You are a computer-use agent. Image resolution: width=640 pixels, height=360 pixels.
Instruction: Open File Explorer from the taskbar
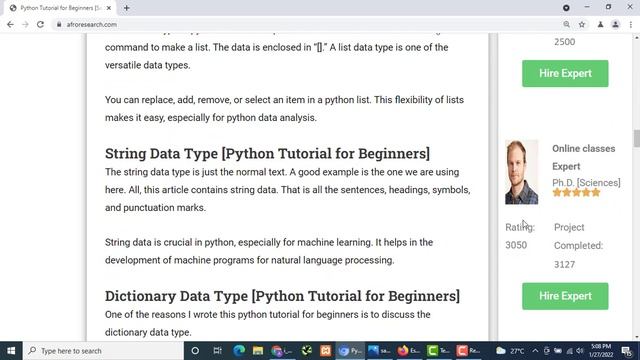tap(258, 351)
